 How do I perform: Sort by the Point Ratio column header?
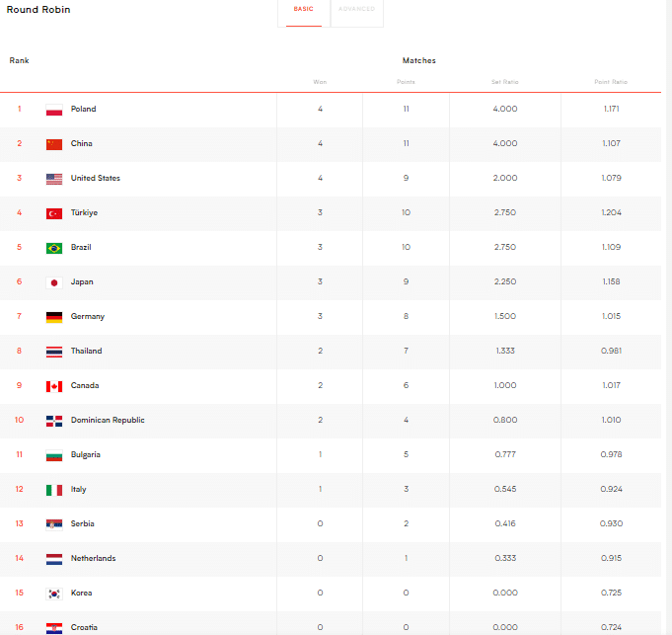[612, 82]
